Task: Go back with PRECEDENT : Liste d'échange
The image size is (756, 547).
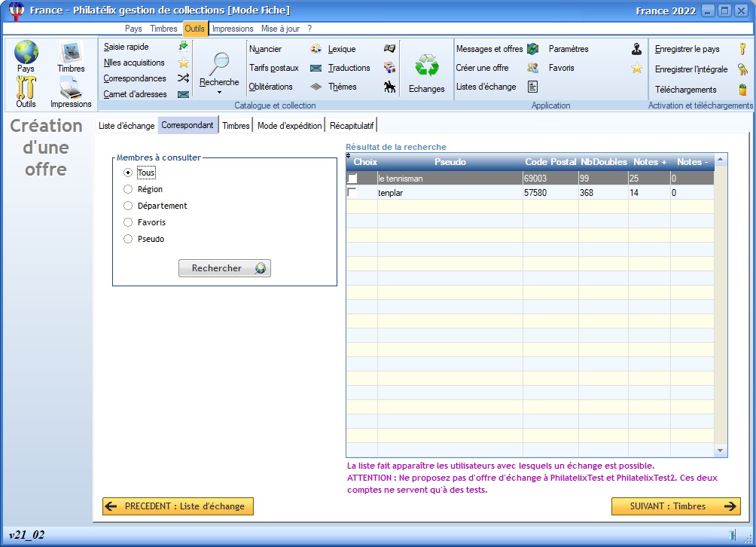Action: [x=178, y=506]
